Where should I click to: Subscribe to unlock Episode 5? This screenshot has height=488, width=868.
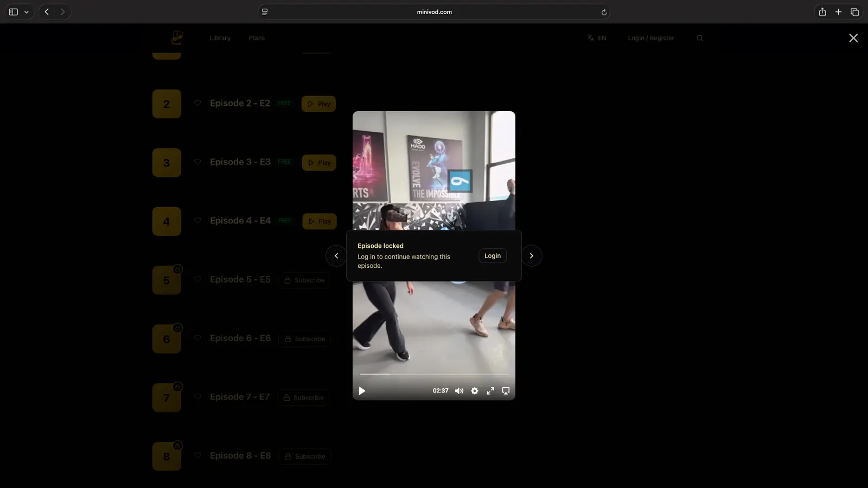304,280
